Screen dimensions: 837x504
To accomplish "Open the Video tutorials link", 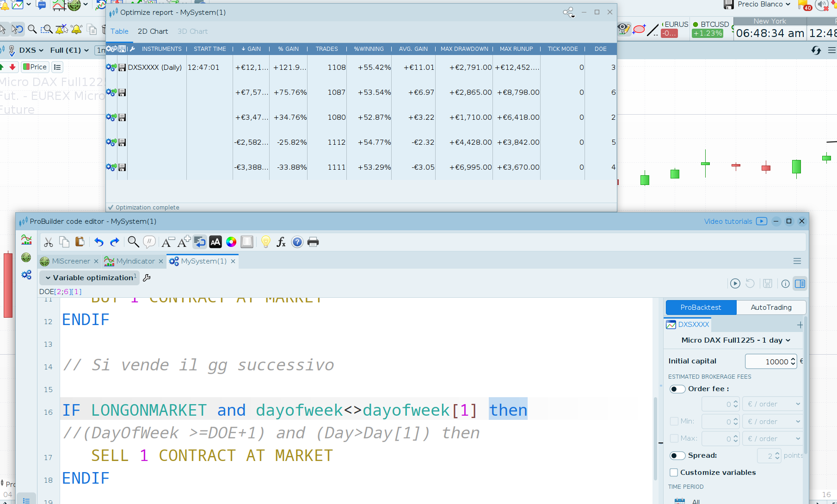I will (728, 221).
